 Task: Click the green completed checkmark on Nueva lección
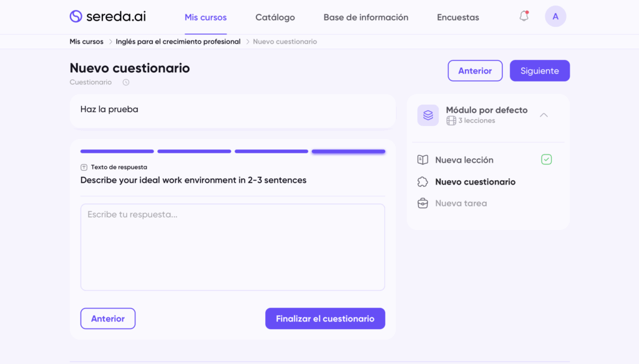546,160
